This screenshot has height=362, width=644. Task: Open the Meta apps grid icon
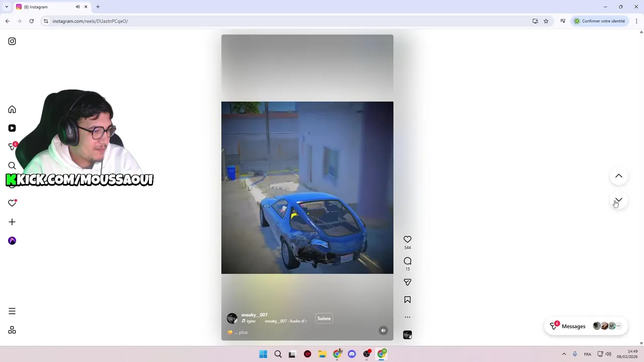click(x=12, y=330)
